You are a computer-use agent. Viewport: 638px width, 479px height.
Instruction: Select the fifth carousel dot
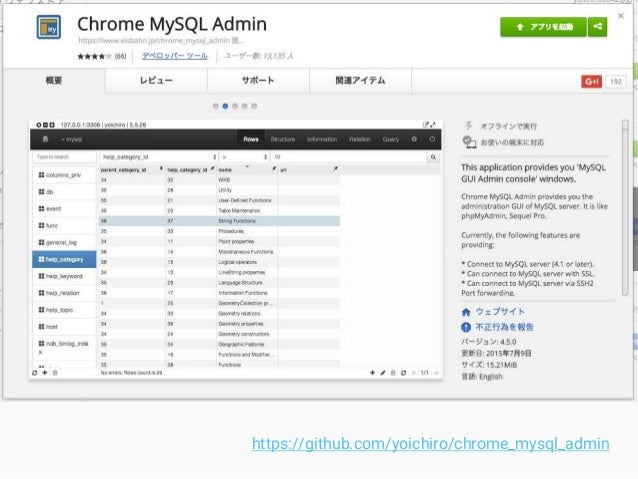tap(254, 106)
